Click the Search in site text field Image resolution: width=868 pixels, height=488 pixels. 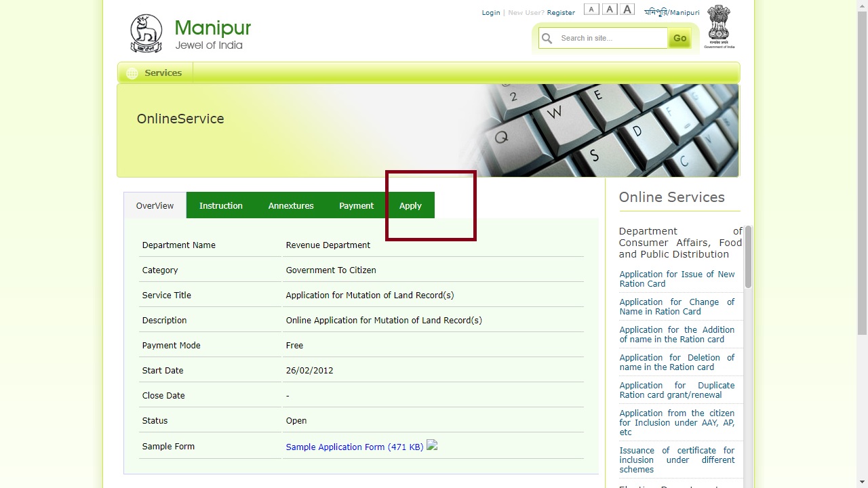(x=612, y=39)
